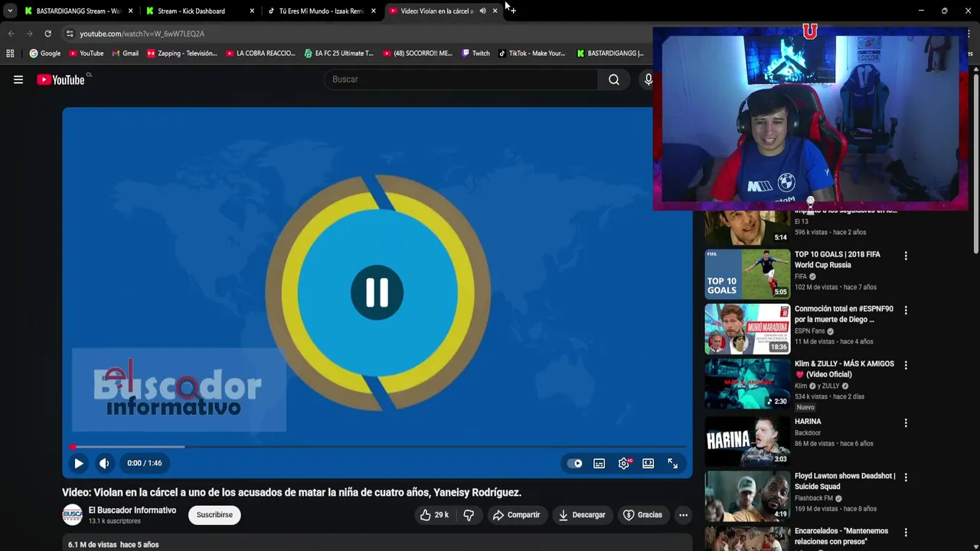Image resolution: width=980 pixels, height=551 pixels.
Task: Open the bookmarks bar apps grid
Action: click(10, 54)
